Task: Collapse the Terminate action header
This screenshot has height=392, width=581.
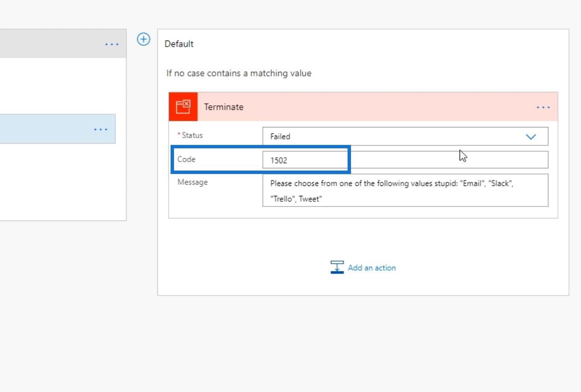Action: pyautogui.click(x=363, y=106)
